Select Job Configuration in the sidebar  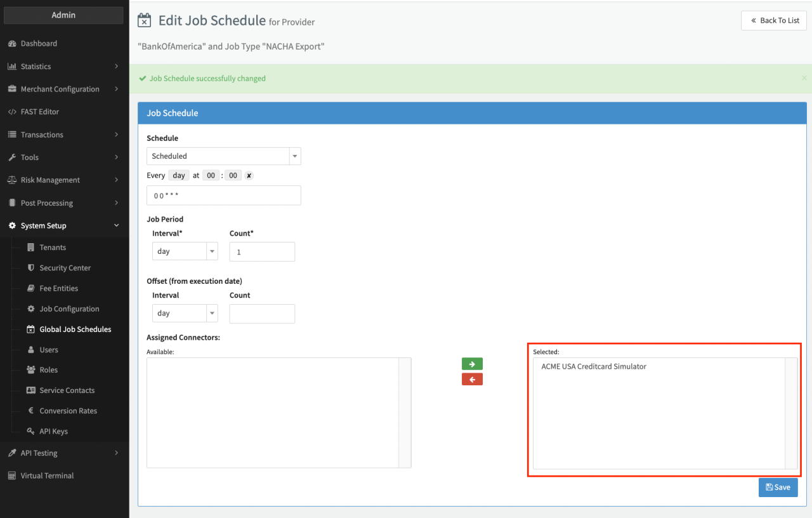tap(69, 309)
